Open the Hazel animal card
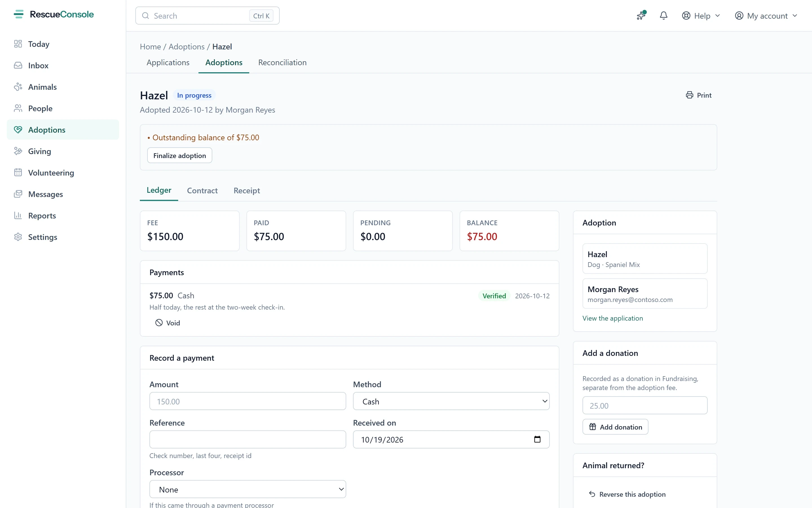 pos(645,258)
